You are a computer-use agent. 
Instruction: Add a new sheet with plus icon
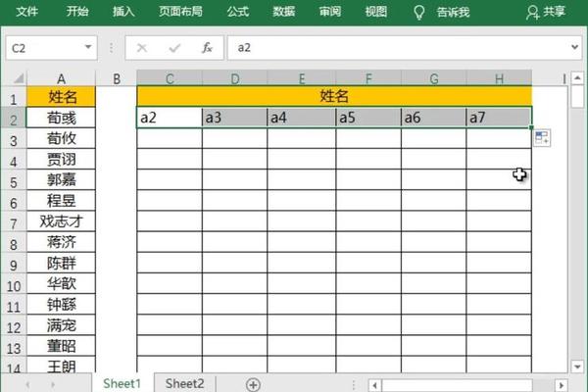(253, 384)
